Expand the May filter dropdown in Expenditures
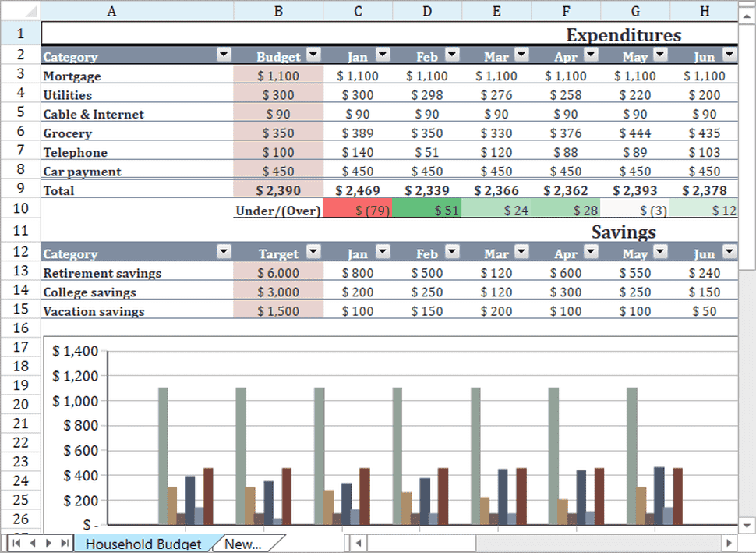Screen dimensions: 756x553 pyautogui.click(x=660, y=55)
